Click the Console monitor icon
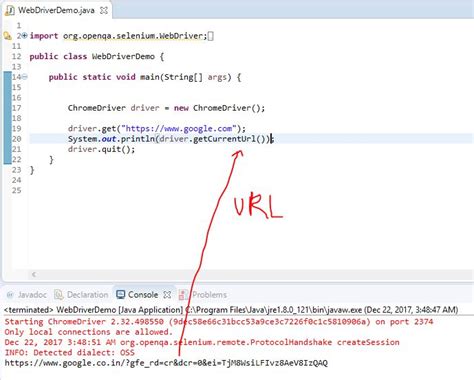Screen dimensions: 474x380 pyautogui.click(x=120, y=295)
